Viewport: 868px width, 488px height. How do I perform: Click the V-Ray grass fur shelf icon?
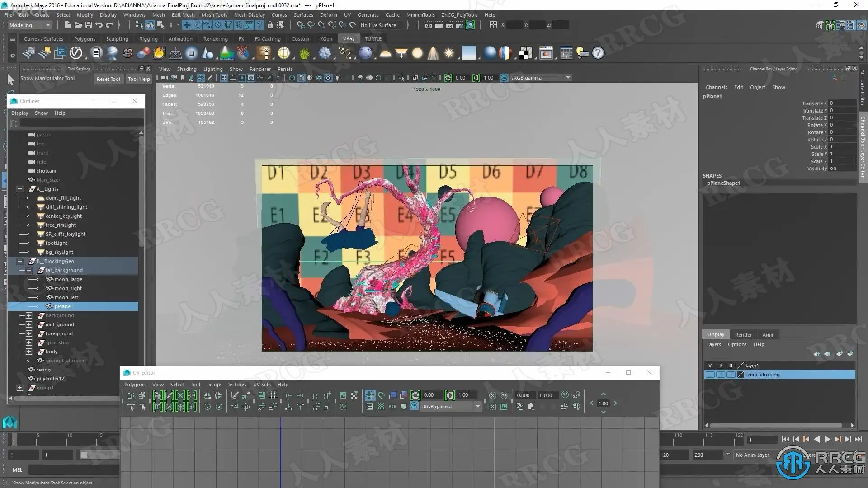pos(305,53)
